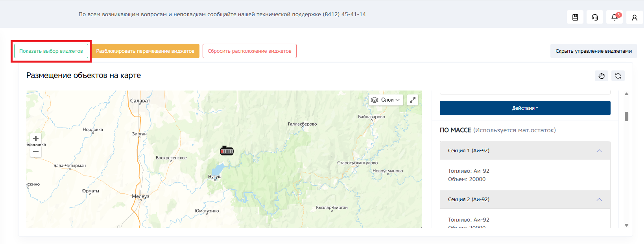The image size is (644, 244).
Task: Open the Слои layers dropdown
Action: (x=386, y=100)
